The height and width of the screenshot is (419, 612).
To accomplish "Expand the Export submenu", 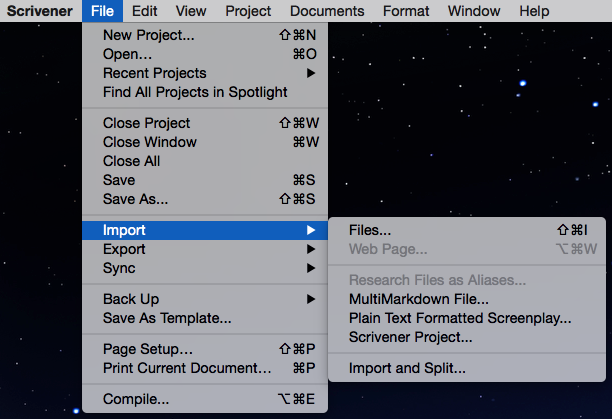I will (124, 249).
